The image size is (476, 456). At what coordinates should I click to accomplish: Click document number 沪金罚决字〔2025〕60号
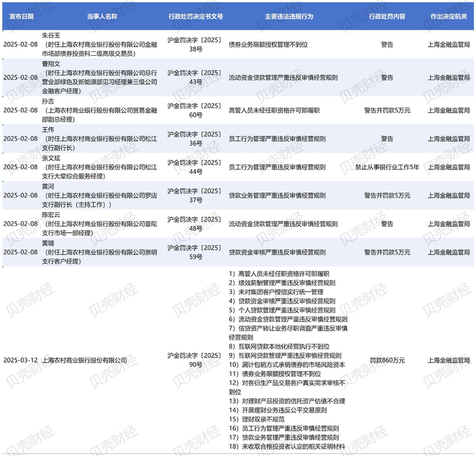click(196, 110)
